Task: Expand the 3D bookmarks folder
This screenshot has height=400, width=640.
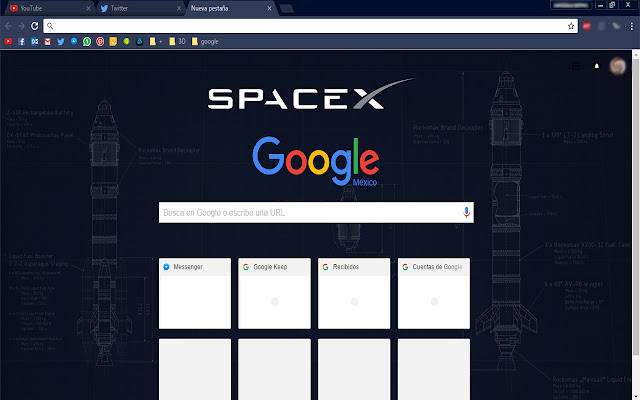Action: pyautogui.click(x=177, y=41)
